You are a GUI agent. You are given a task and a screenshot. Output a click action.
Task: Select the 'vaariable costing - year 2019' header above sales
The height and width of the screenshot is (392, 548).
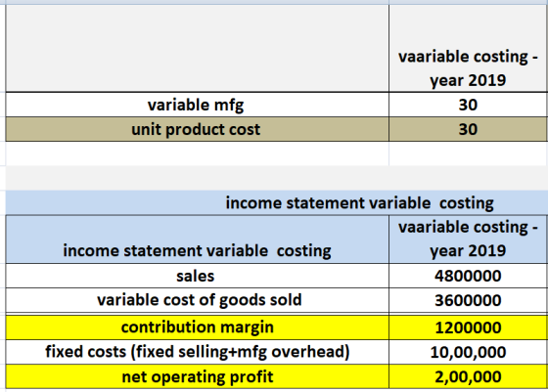[x=468, y=240]
